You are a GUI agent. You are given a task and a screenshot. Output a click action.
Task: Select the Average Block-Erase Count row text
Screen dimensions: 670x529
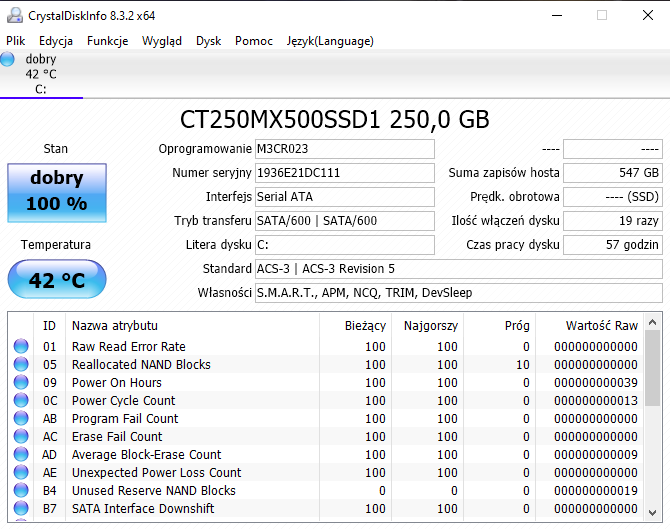point(147,454)
